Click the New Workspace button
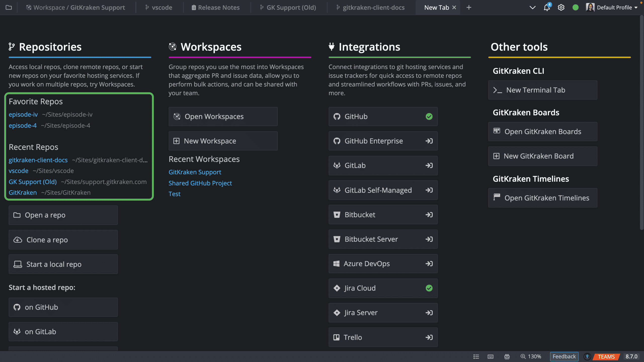 pyautogui.click(x=223, y=141)
